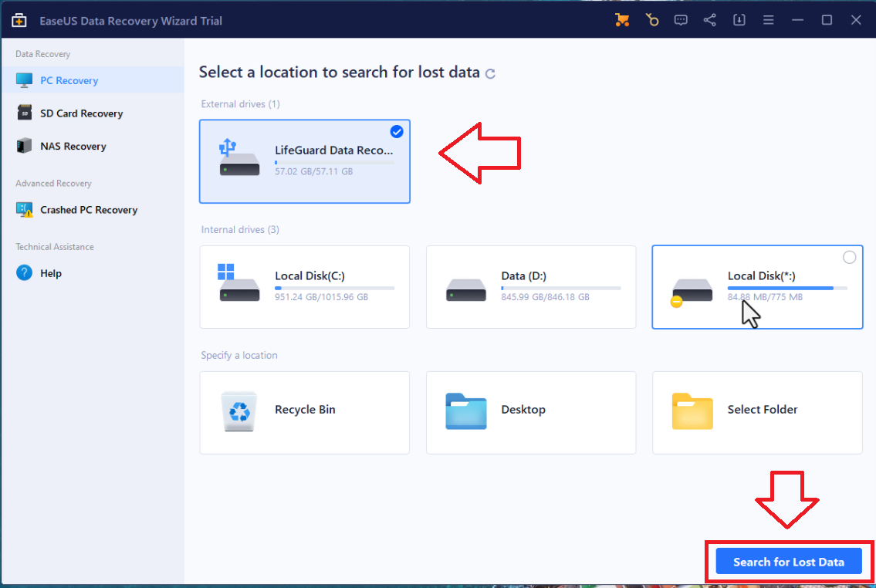Open the hamburger menu
This screenshot has width=876, height=588.
click(x=768, y=20)
